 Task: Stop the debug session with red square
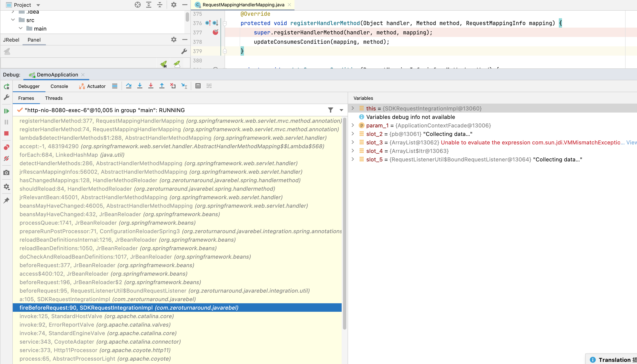pyautogui.click(x=7, y=134)
